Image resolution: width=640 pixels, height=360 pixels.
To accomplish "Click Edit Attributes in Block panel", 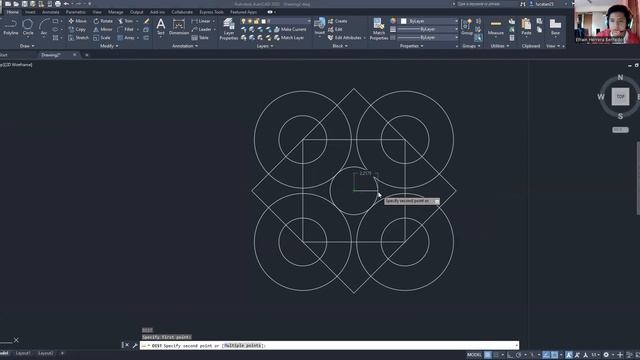I will click(x=345, y=38).
